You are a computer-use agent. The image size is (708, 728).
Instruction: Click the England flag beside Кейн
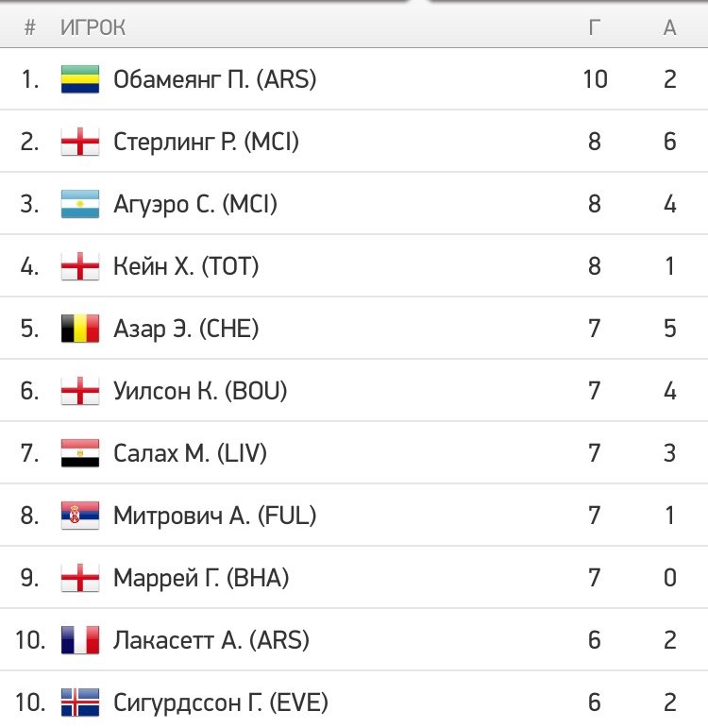tap(80, 266)
